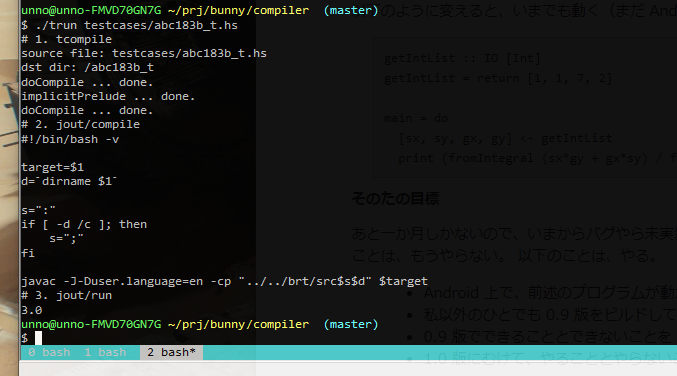Click the 'getIntList :: IO [Int]' code line

coord(462,58)
